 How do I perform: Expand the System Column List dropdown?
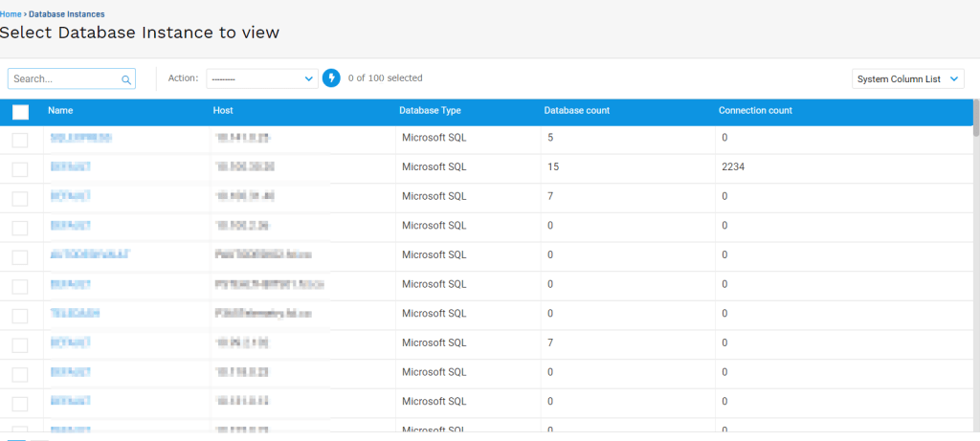pos(907,79)
